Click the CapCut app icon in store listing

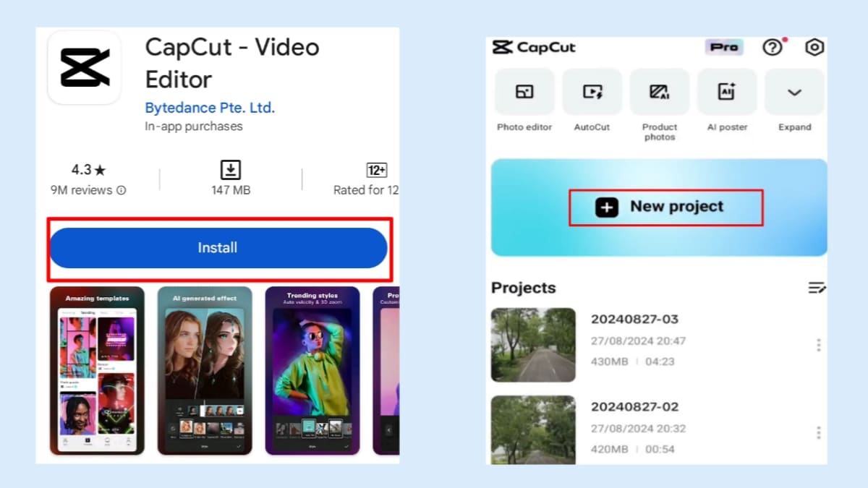pos(85,67)
